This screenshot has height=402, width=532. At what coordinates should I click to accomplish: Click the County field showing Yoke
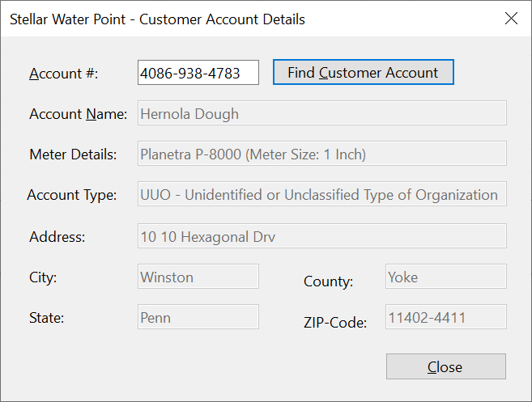[446, 277]
